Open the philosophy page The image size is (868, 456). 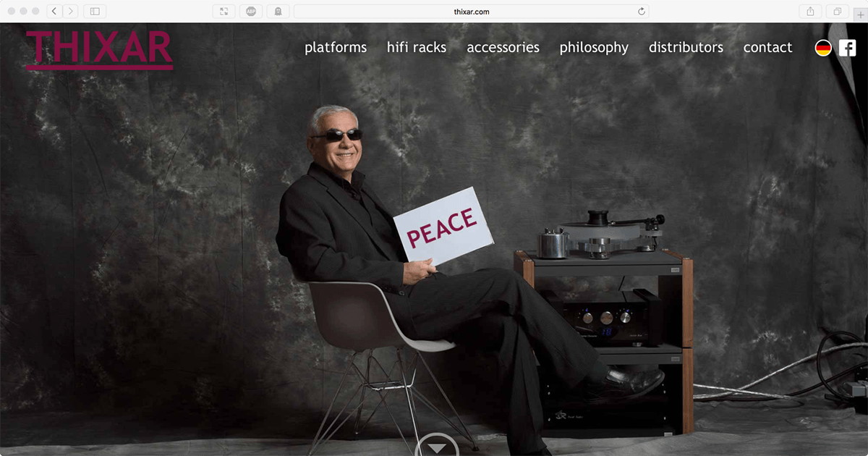[x=594, y=48]
